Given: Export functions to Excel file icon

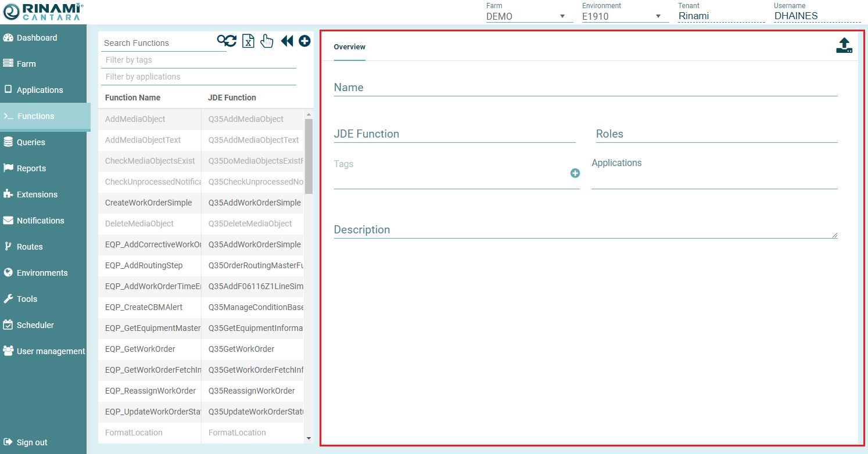Looking at the screenshot, I should point(248,41).
